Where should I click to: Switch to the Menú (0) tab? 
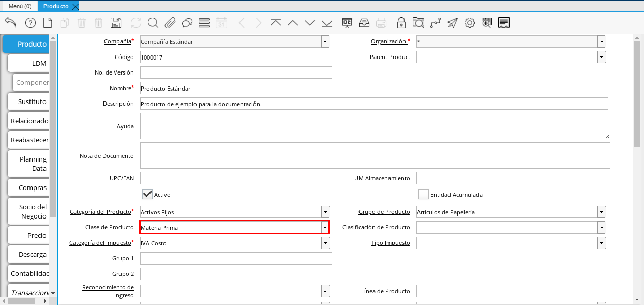click(x=20, y=6)
